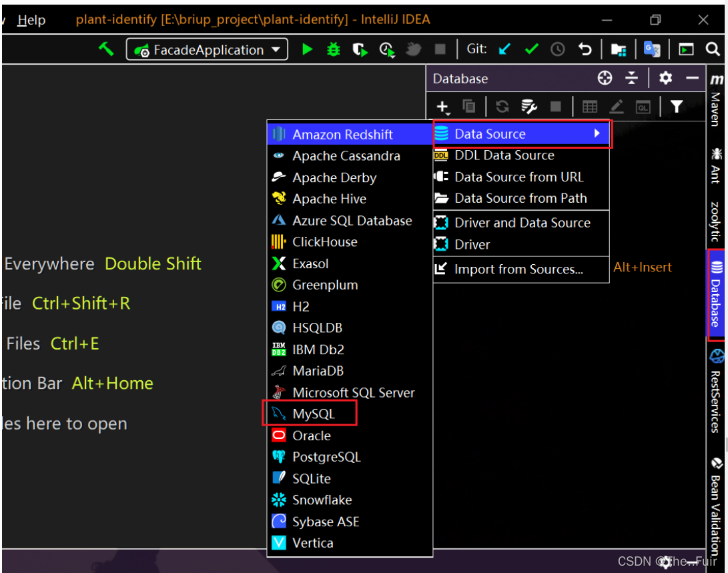Open the Help menu
728x573 pixels.
[31, 20]
